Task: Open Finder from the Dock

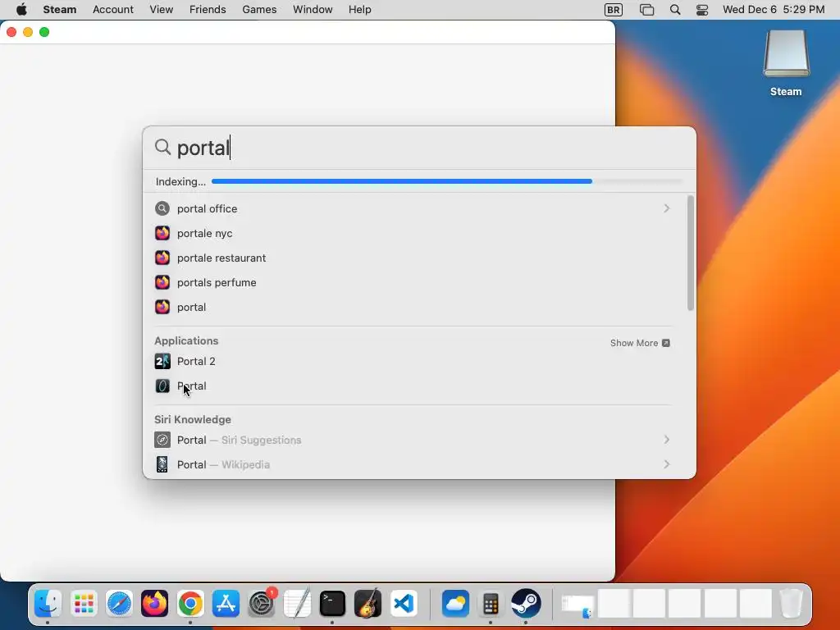Action: (x=48, y=604)
